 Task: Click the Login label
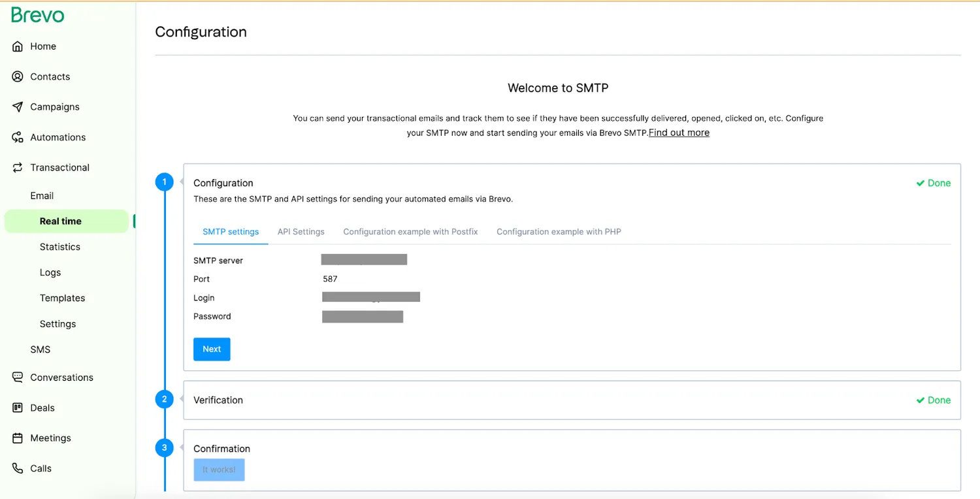204,298
